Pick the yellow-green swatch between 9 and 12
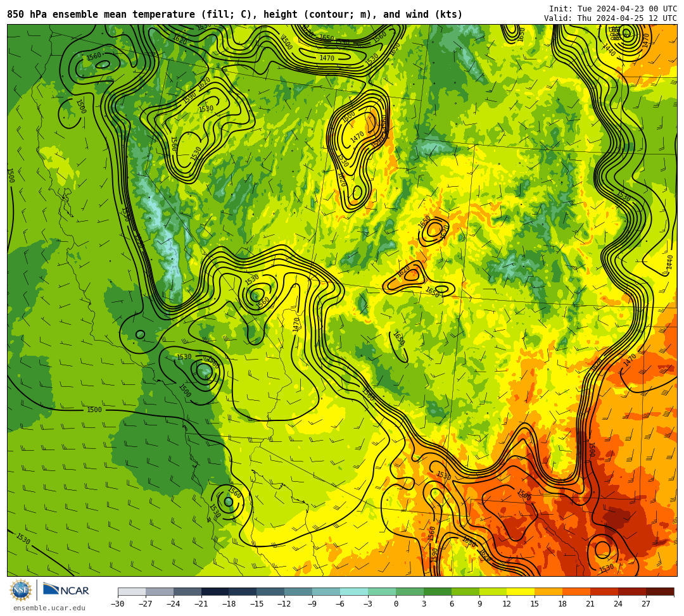Screen dimensions: 684x616 (493, 591)
